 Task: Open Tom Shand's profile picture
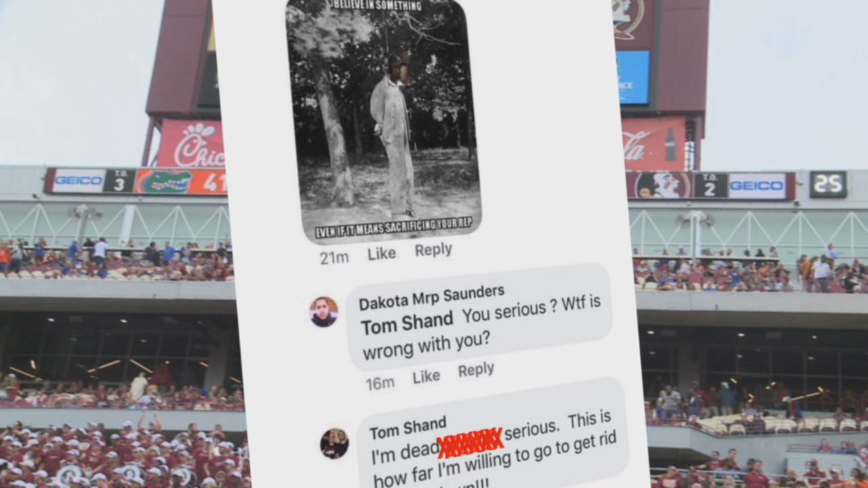click(334, 443)
